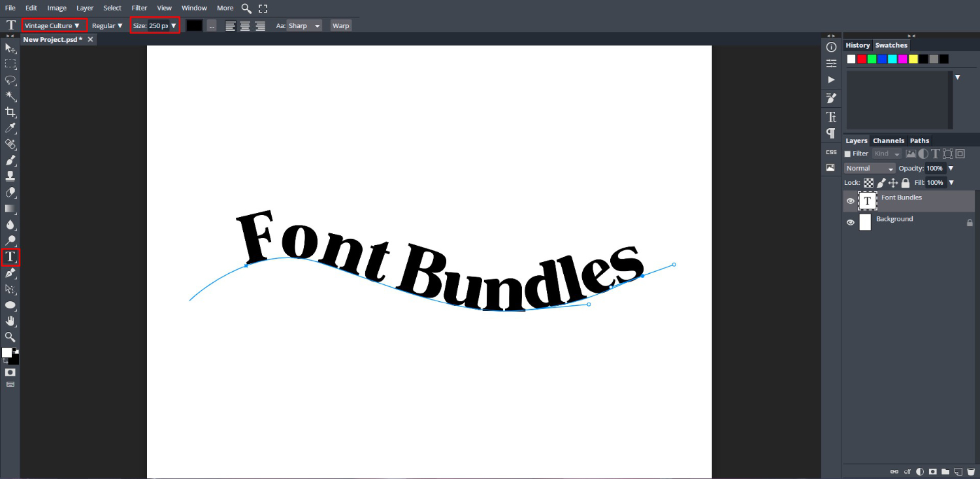Click the new adjustment layer icon

tap(920, 471)
